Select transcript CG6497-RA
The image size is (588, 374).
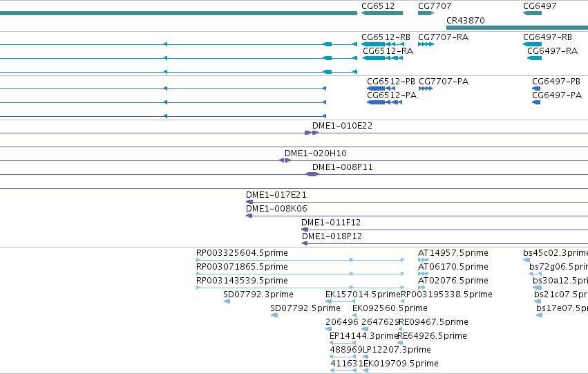(x=534, y=58)
